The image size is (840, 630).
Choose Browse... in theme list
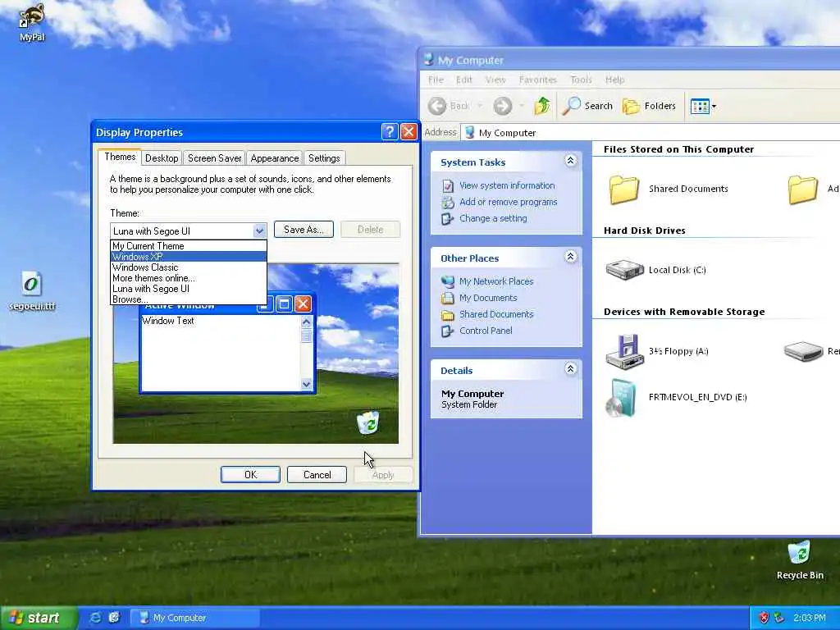pos(189,299)
